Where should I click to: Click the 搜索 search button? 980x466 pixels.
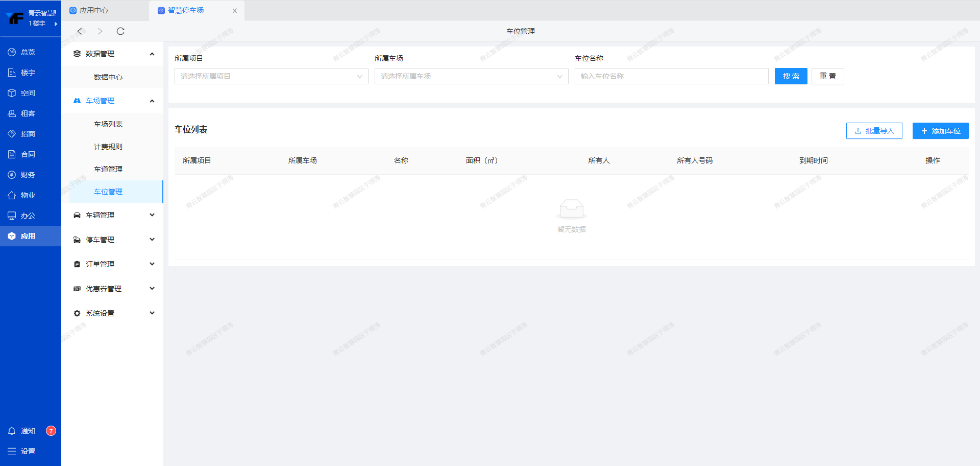[791, 76]
